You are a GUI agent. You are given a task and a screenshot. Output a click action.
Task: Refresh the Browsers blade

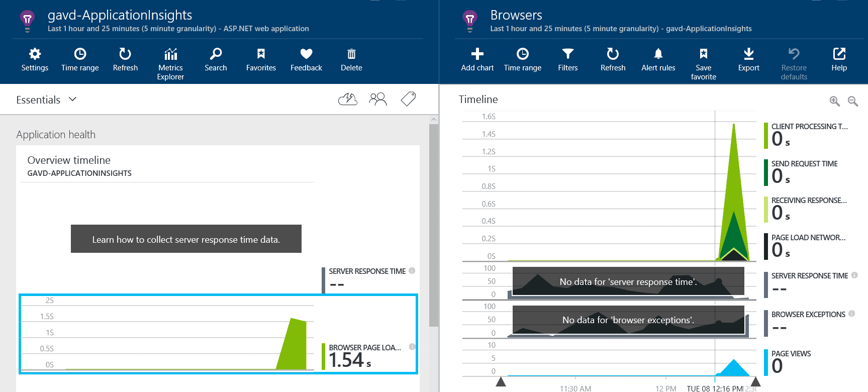pyautogui.click(x=613, y=60)
